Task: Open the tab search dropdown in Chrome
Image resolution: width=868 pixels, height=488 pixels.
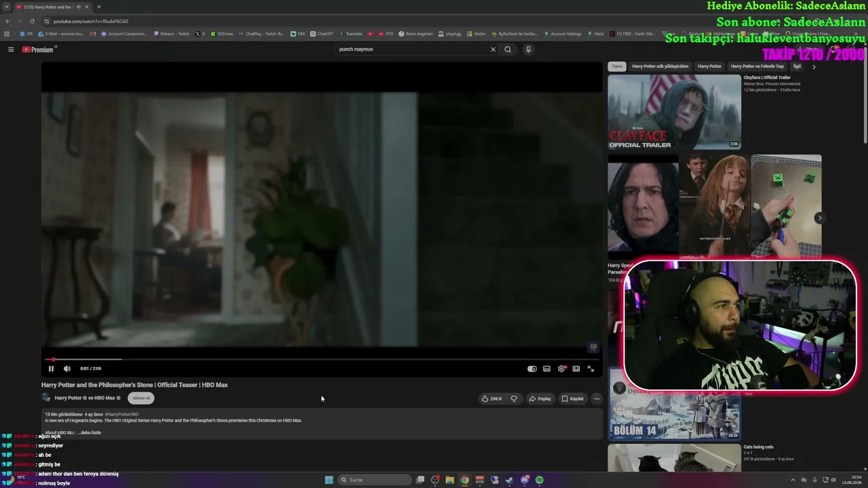Action: point(7,7)
